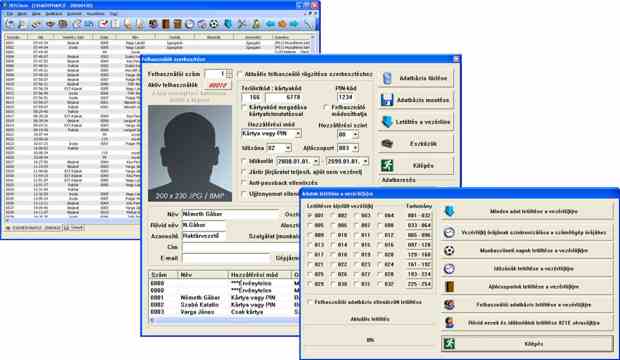Toggle controller 001 checkbox
Screen dimensions: 620x360
pyautogui.click(x=310, y=216)
